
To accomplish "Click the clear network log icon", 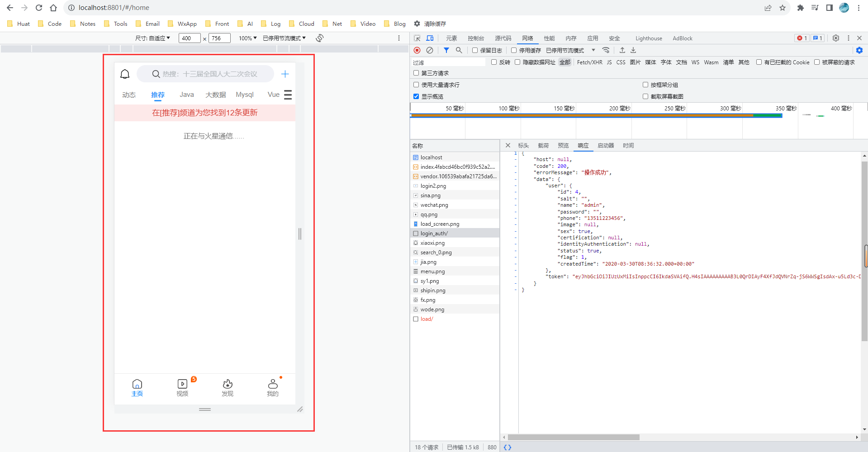I will coord(430,50).
